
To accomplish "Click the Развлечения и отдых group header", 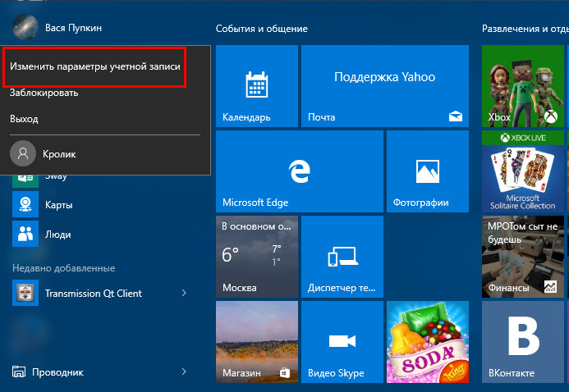I will tap(525, 29).
